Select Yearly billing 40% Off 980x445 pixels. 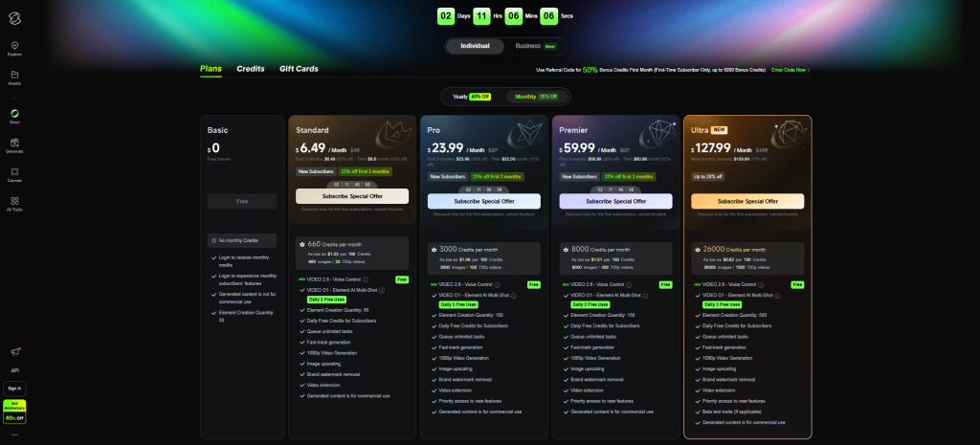(472, 97)
